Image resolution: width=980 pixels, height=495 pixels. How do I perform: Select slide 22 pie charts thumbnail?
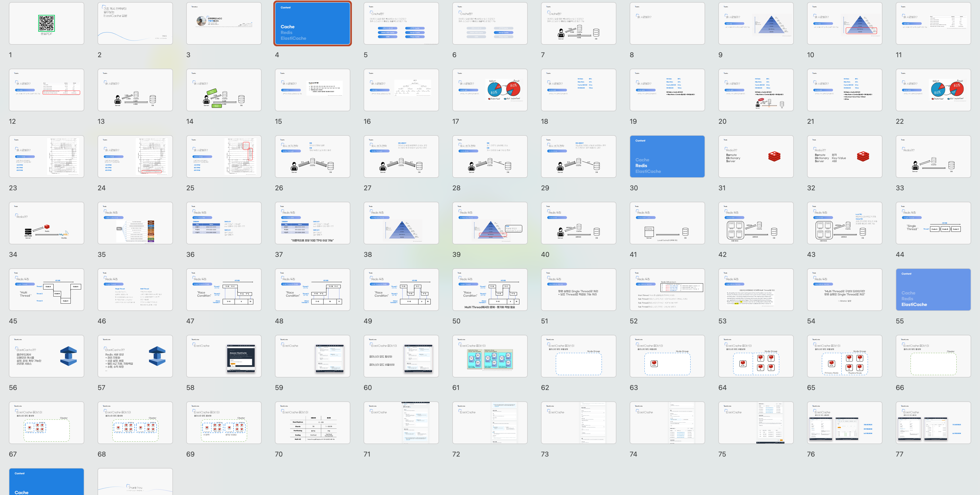coord(933,90)
